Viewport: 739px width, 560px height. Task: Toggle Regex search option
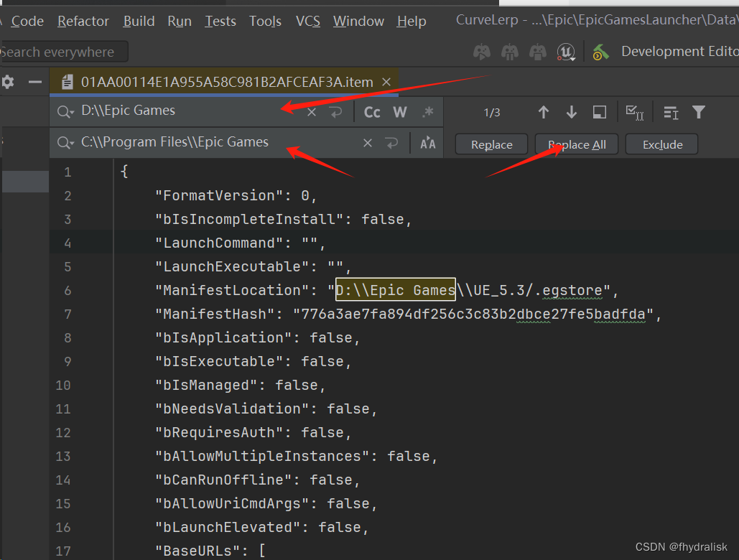coord(428,112)
